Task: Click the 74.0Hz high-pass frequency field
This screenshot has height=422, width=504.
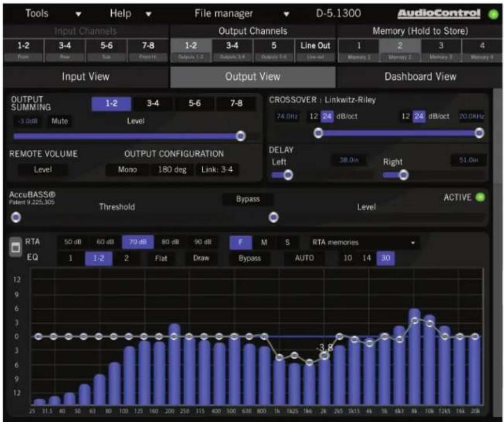Action: [x=287, y=116]
